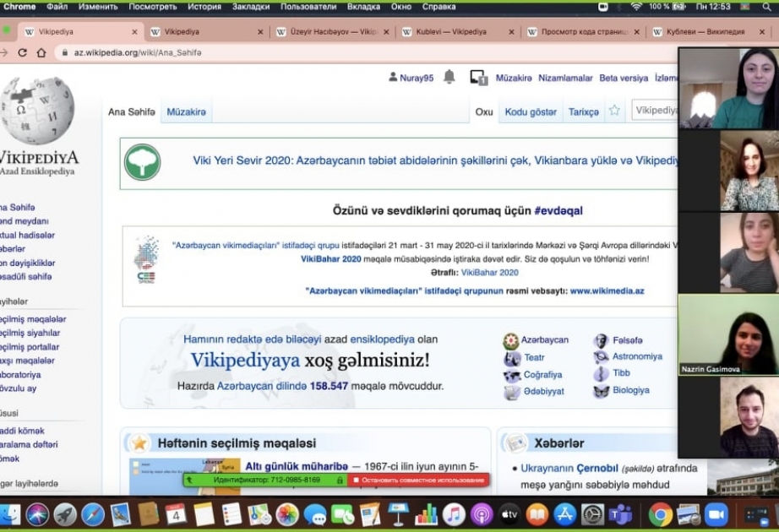779x532 pixels.
Task: Click the Tibb portal icon
Action: pos(601,373)
